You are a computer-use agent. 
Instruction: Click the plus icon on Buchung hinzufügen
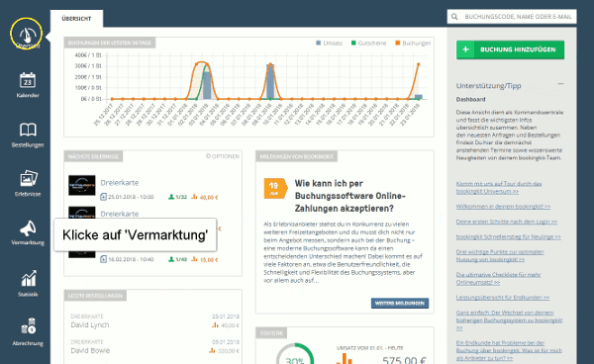(465, 49)
